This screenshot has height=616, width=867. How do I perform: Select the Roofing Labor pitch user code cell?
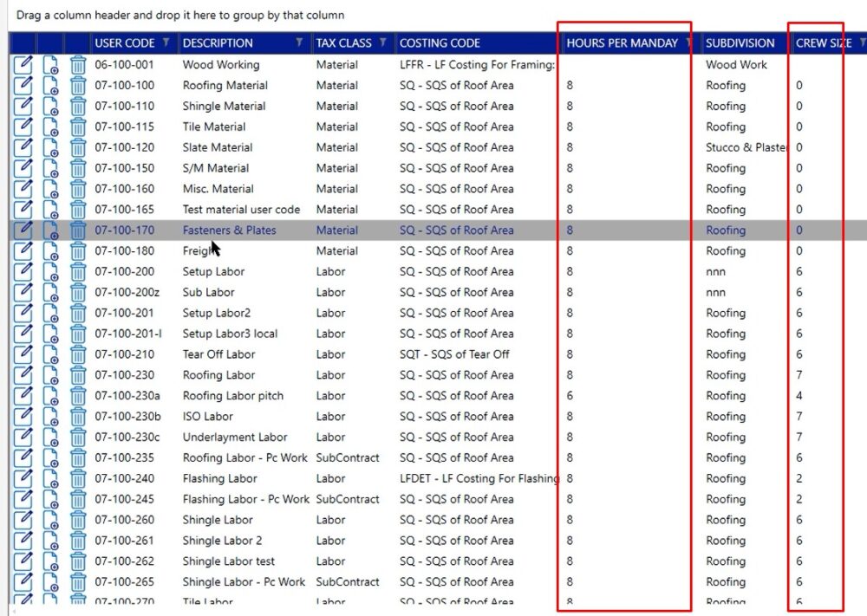pyautogui.click(x=127, y=396)
